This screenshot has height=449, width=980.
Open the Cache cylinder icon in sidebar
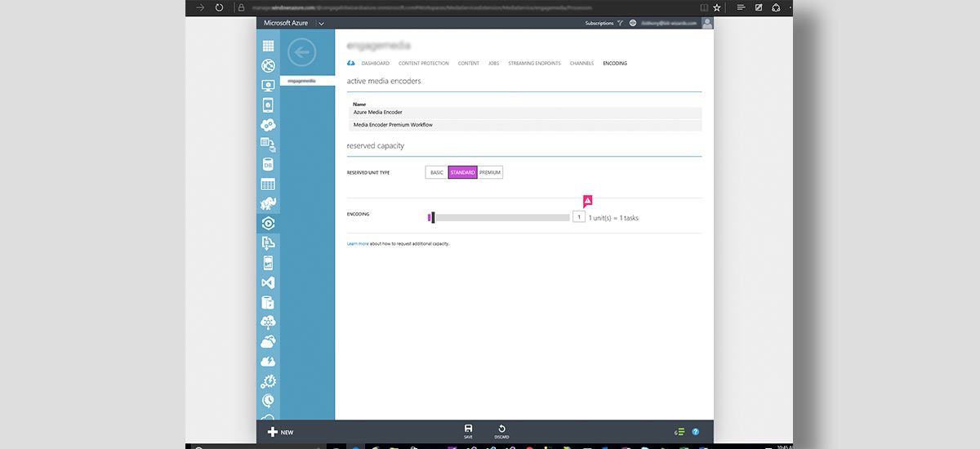pyautogui.click(x=268, y=302)
